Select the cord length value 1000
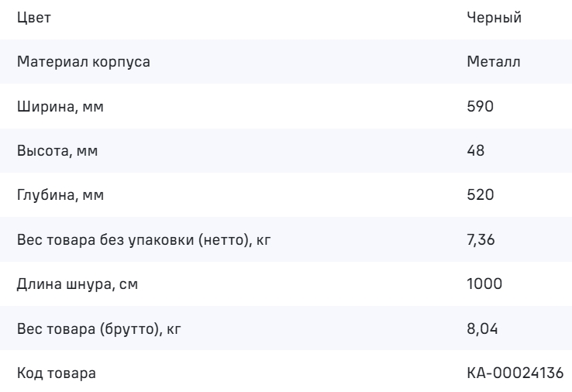 (x=484, y=284)
